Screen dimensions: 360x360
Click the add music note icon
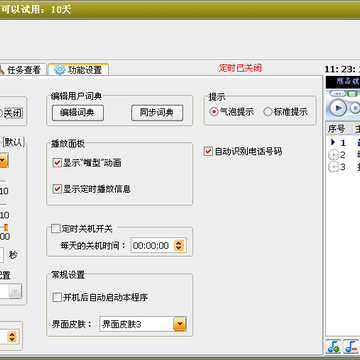click(x=333, y=347)
